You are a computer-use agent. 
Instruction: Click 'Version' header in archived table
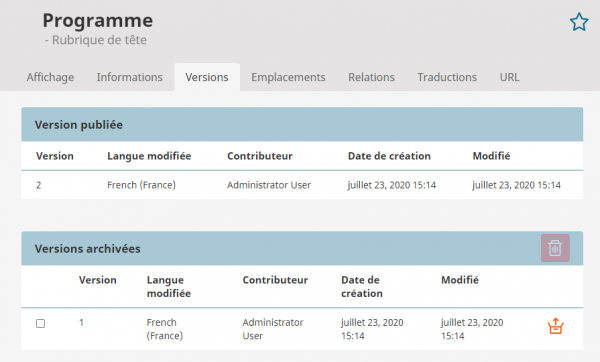(98, 280)
